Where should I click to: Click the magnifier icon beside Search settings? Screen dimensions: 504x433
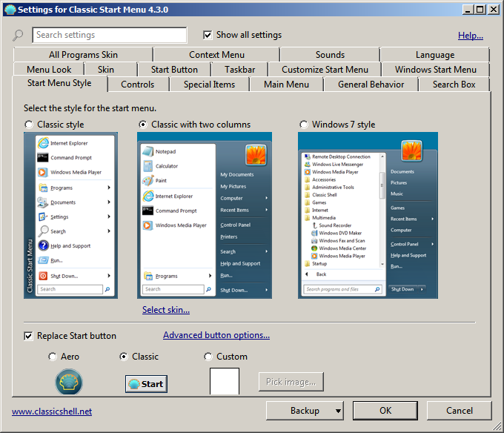[x=18, y=35]
